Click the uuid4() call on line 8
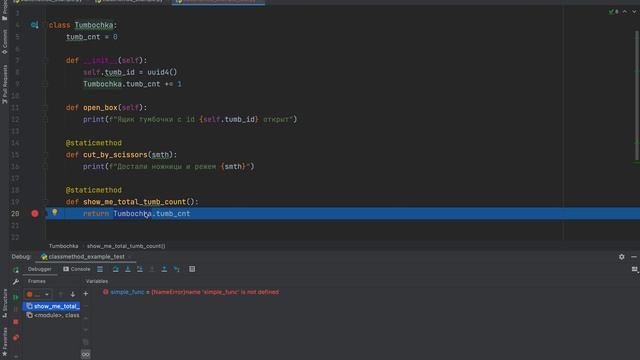Viewport: 640px width, 360px height. click(162, 72)
